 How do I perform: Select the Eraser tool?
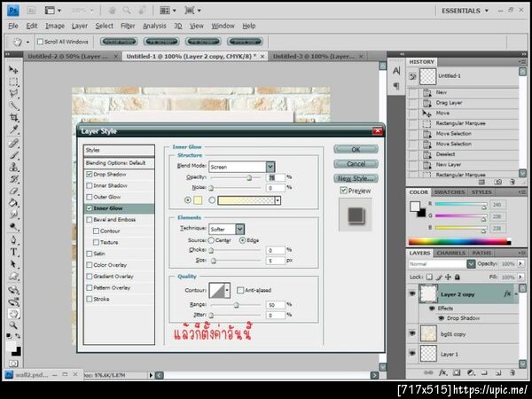pyautogui.click(x=13, y=191)
